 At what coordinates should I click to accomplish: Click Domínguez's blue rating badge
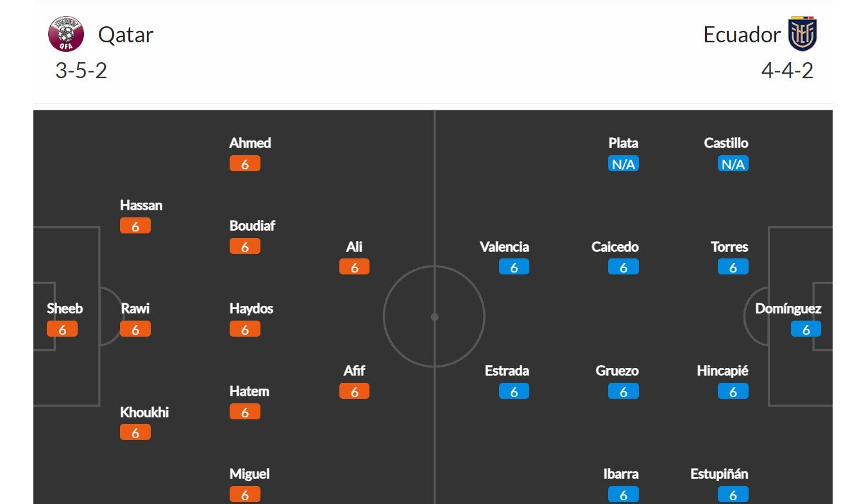pyautogui.click(x=806, y=330)
